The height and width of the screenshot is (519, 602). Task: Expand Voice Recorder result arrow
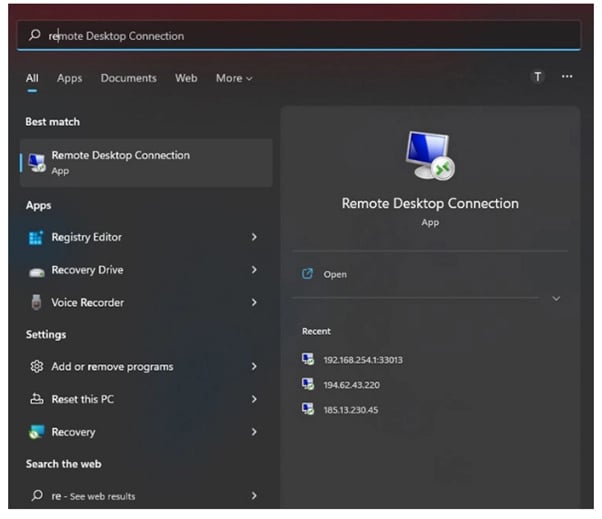click(254, 302)
